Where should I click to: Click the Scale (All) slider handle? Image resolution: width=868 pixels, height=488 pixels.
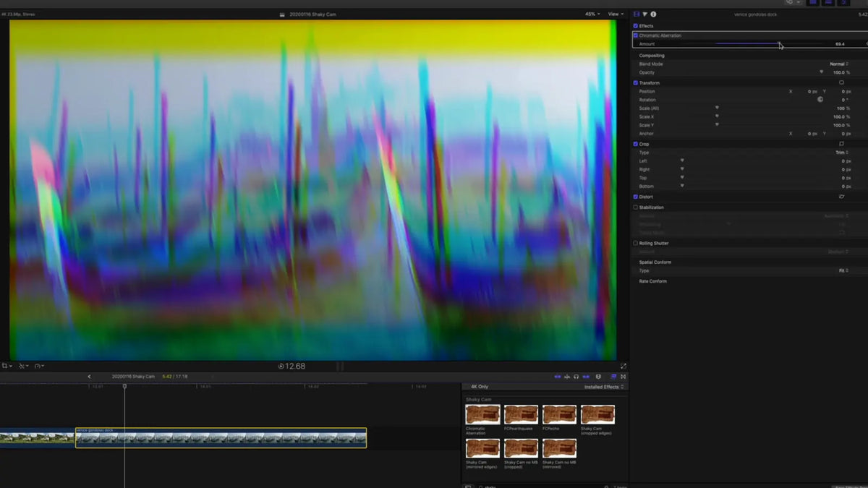717,108
